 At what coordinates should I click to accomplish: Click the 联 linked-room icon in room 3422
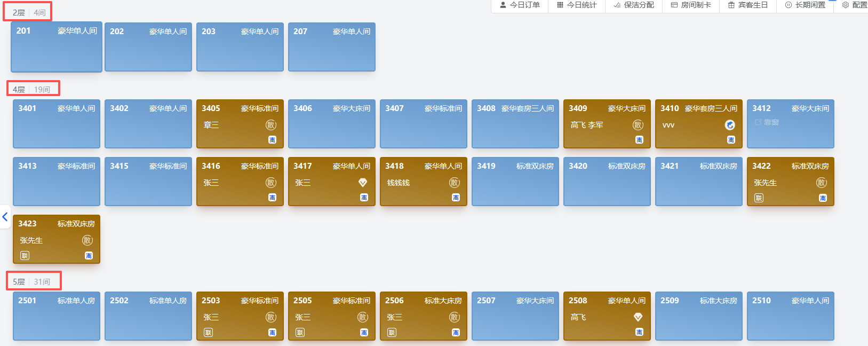point(759,198)
